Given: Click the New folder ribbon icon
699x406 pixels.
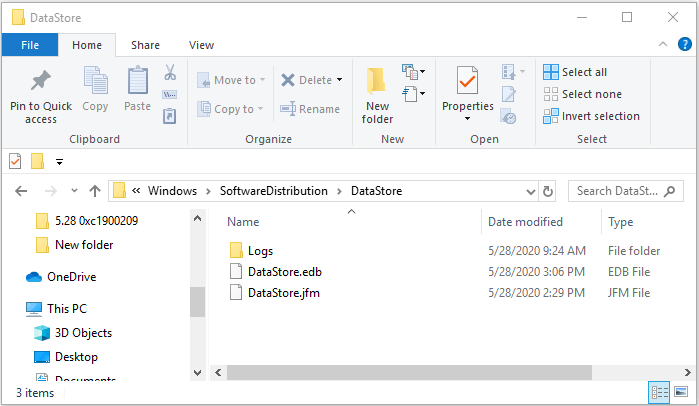Looking at the screenshot, I should click(377, 81).
